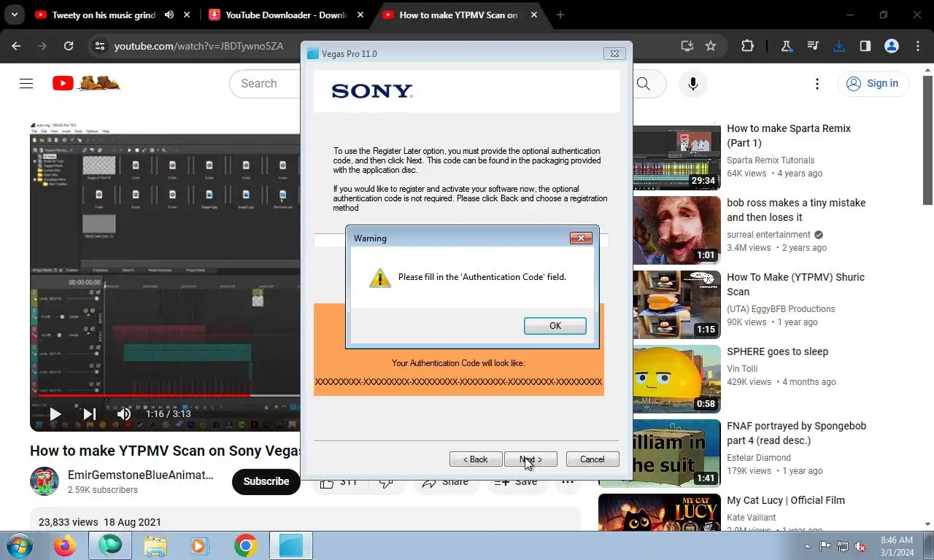The height and width of the screenshot is (560, 934).
Task: Open Chrome profile avatar
Action: [x=892, y=46]
